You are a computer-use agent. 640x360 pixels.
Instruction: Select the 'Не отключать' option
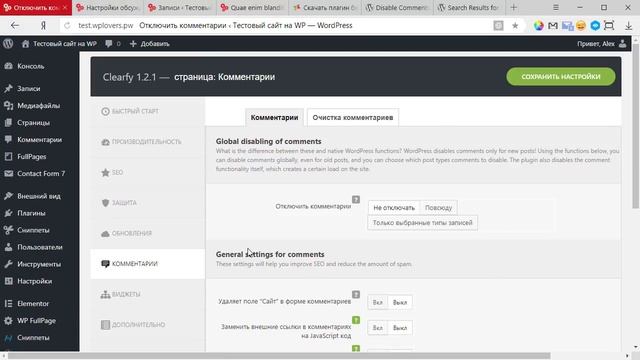click(x=394, y=208)
